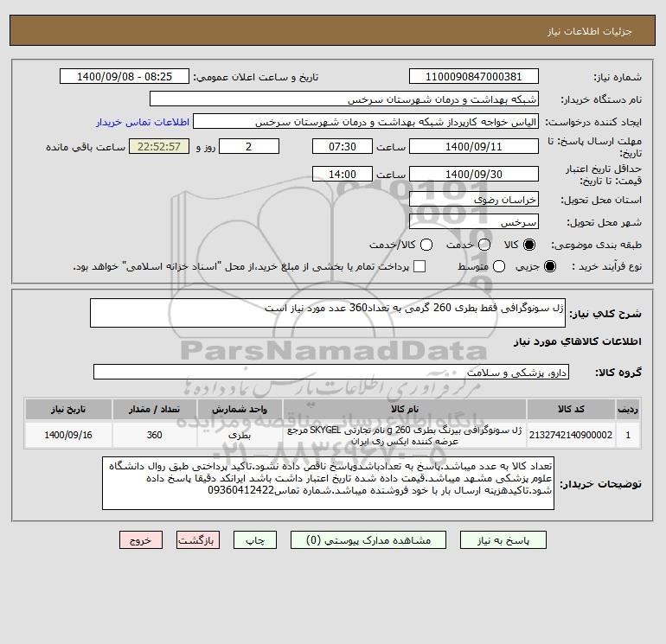
Task: Click the واحد شمارش column header
Action: (240, 409)
